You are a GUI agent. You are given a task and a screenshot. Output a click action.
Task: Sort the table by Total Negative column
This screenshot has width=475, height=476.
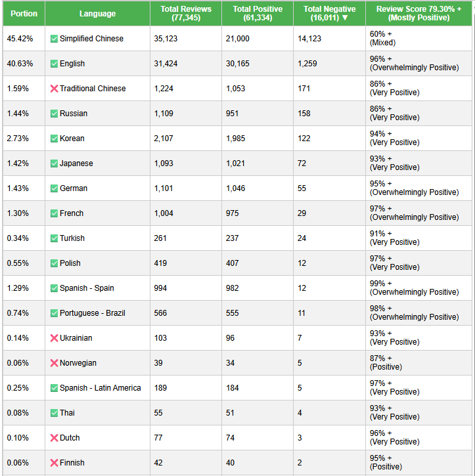[329, 13]
